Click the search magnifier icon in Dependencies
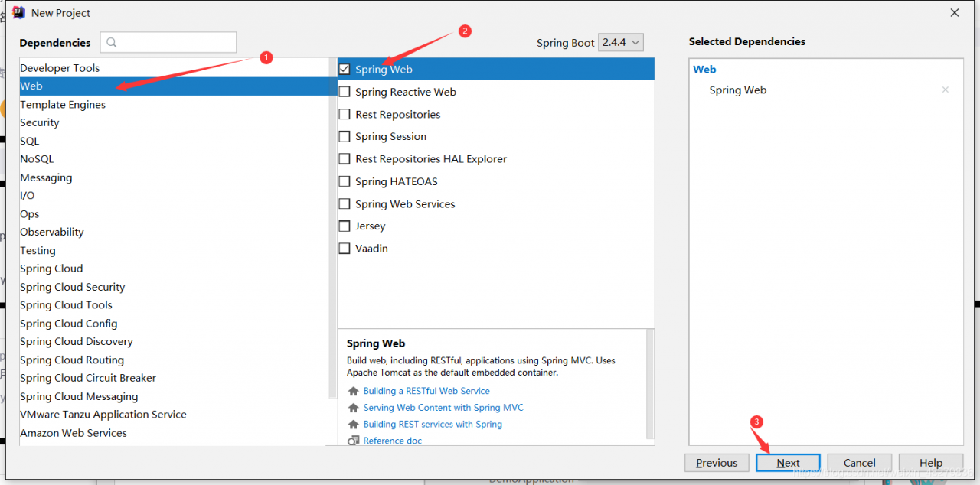Screen dimensions: 980x485 click(112, 43)
